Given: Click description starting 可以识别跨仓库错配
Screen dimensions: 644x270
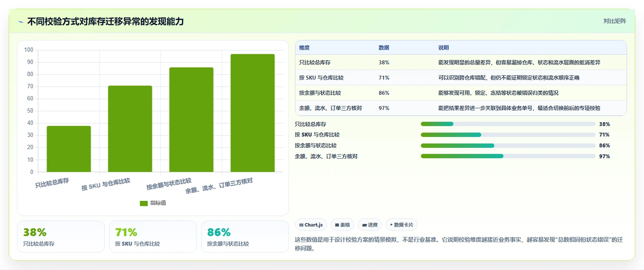Looking at the screenshot, I should (x=509, y=78).
